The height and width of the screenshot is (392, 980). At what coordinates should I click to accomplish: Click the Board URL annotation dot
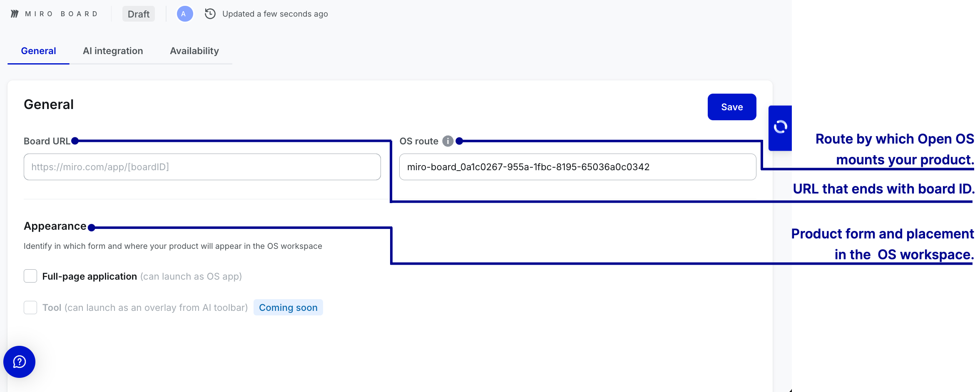point(75,141)
